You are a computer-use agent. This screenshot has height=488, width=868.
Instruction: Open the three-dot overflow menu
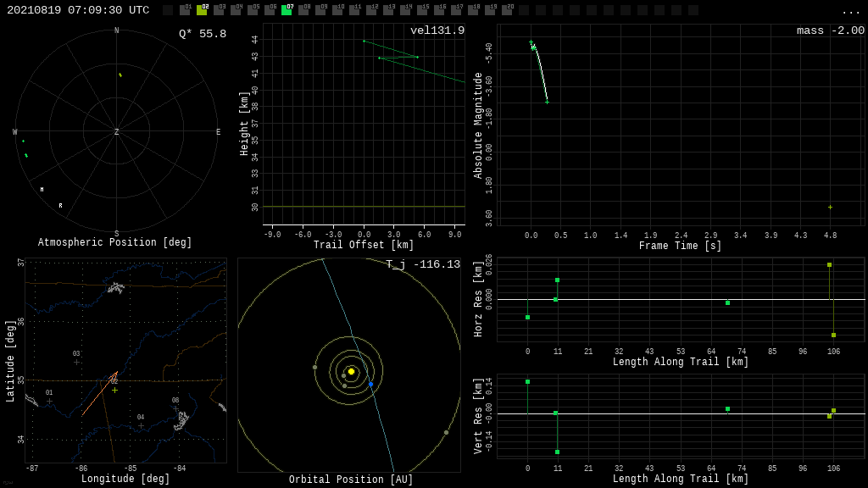click(850, 11)
